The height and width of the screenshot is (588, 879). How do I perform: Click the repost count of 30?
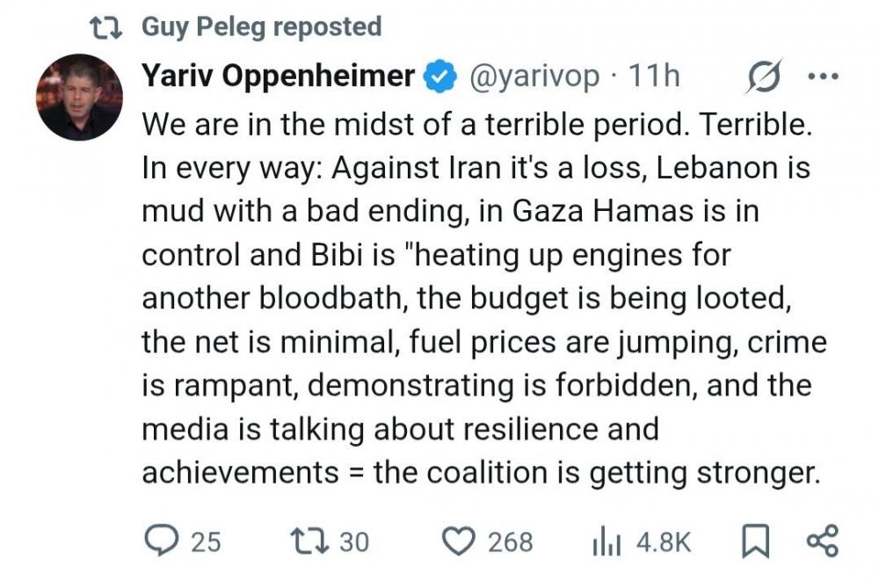[x=354, y=542]
